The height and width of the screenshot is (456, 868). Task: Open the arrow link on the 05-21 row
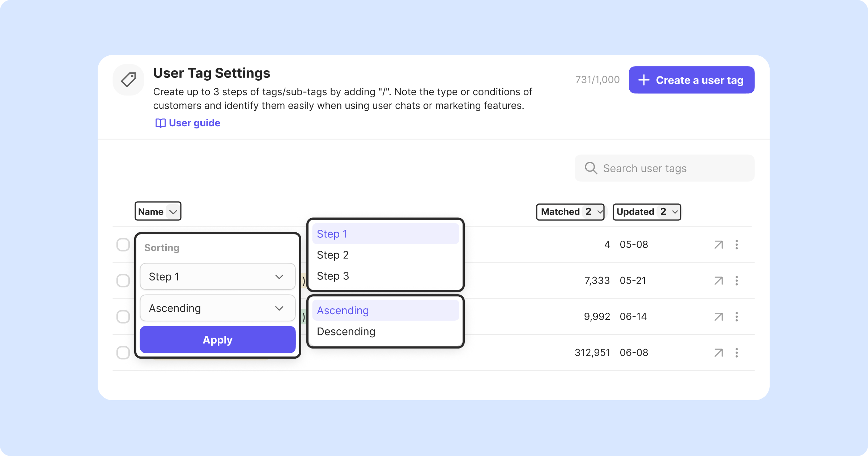pyautogui.click(x=718, y=281)
